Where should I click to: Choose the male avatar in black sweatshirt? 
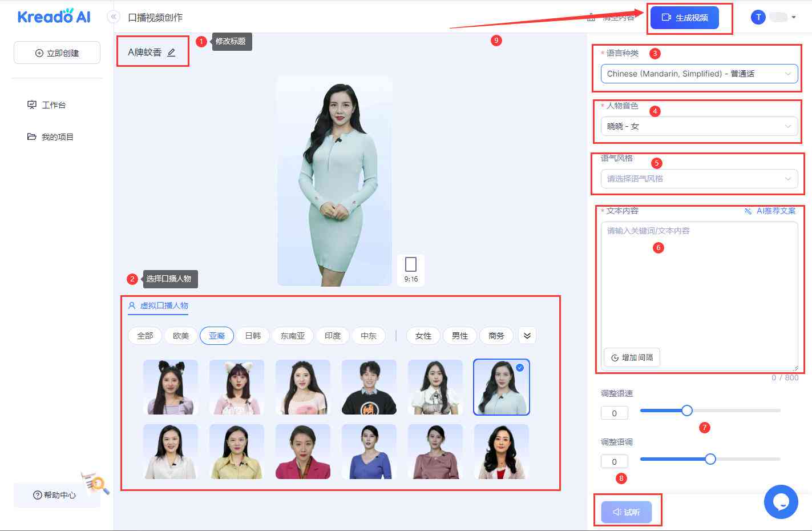click(369, 387)
